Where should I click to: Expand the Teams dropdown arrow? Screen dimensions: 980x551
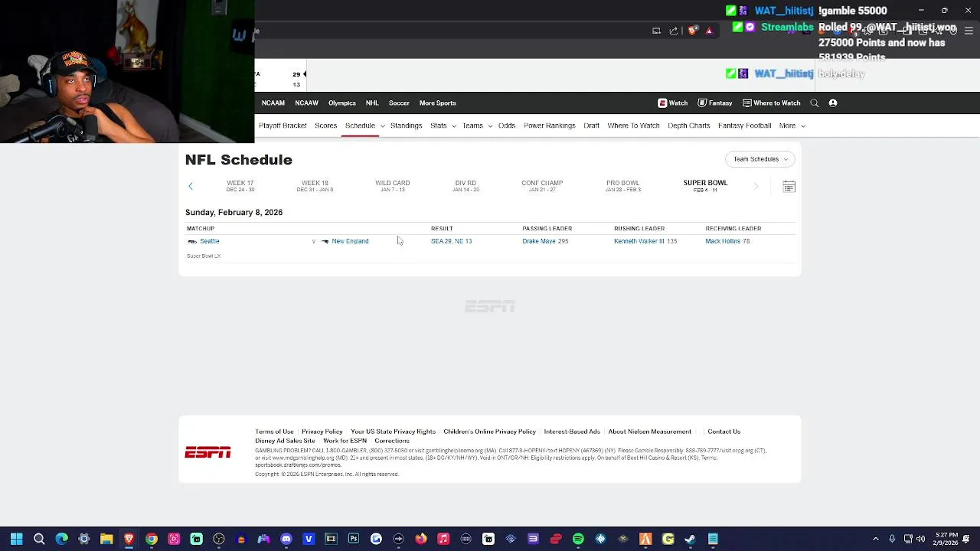[490, 126]
